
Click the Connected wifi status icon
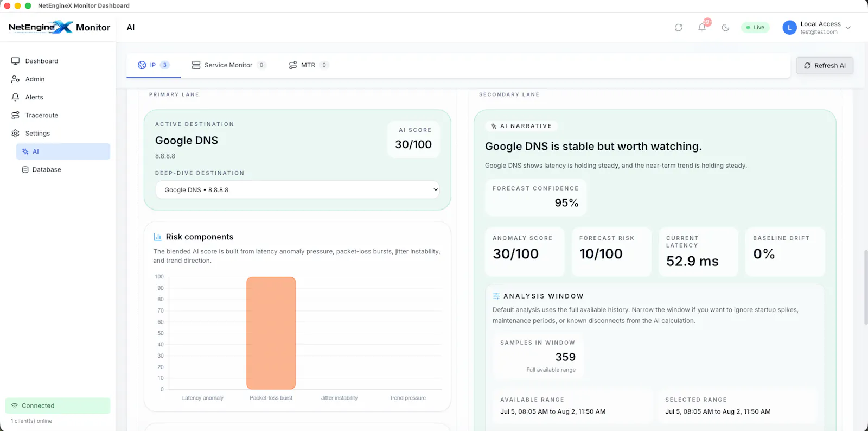[x=15, y=406]
